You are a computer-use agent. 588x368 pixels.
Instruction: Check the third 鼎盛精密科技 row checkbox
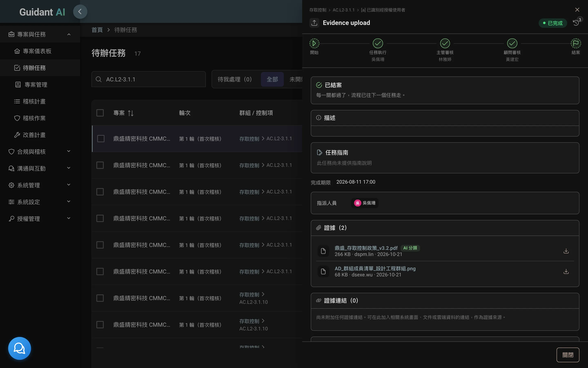pos(100,192)
